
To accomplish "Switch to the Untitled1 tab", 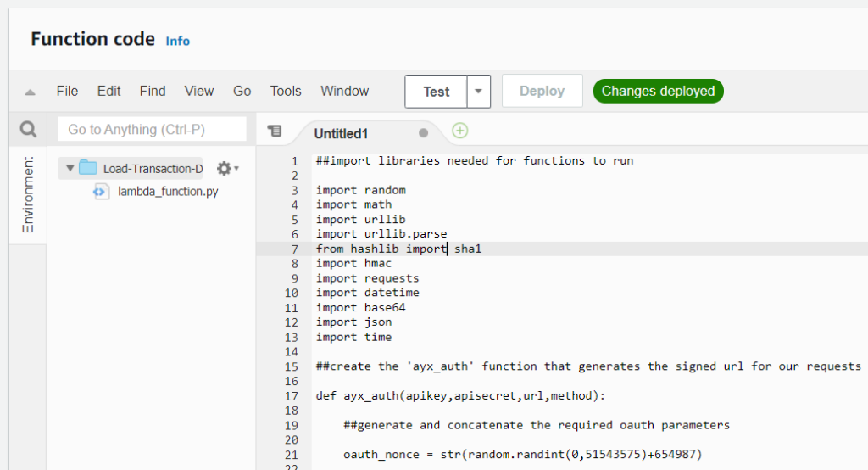I will pyautogui.click(x=341, y=133).
